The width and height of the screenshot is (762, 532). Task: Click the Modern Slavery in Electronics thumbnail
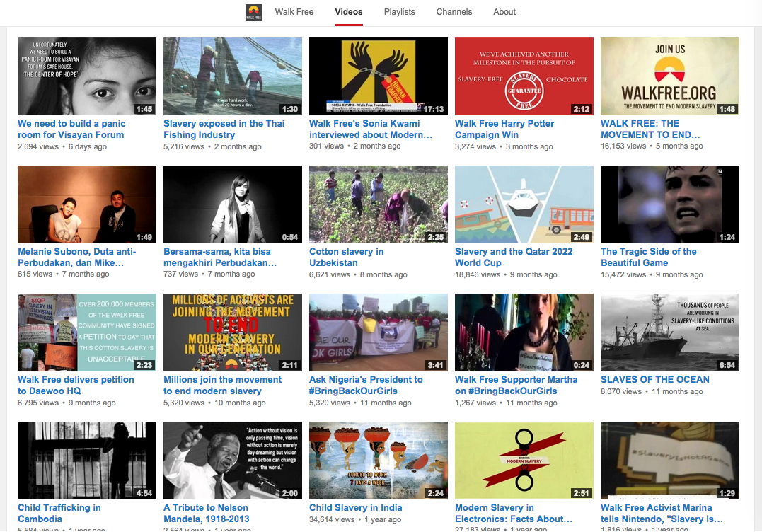(524, 461)
